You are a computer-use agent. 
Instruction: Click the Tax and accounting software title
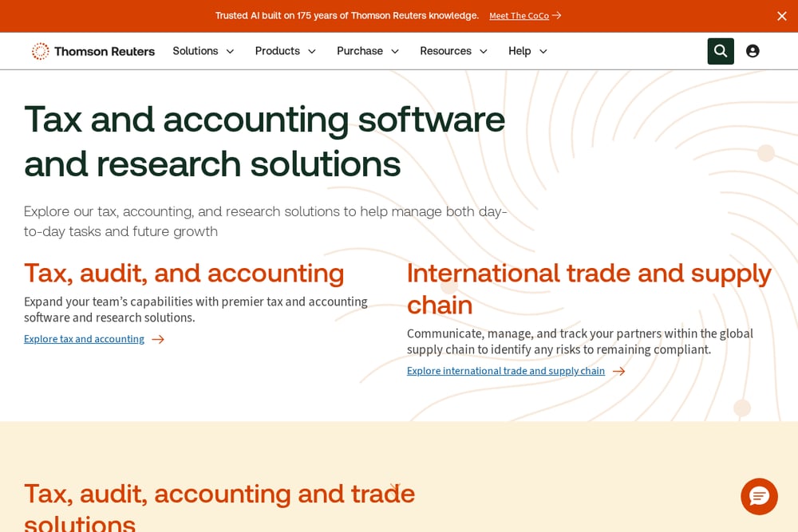pyautogui.click(x=265, y=141)
